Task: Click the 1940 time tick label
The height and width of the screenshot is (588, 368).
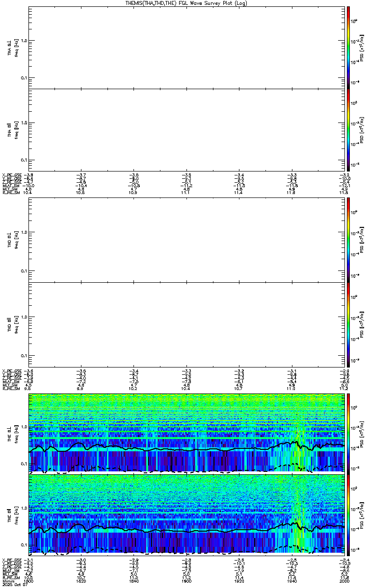Action: pos(291,581)
